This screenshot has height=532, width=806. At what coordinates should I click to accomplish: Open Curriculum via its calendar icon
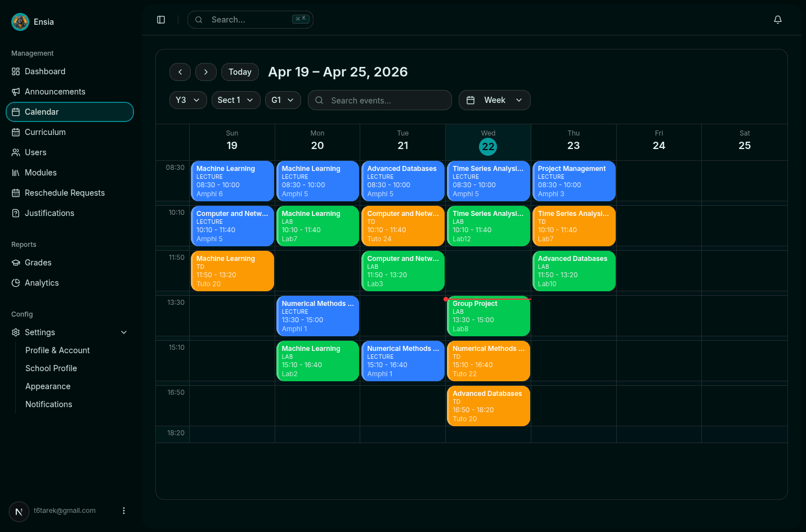pyautogui.click(x=15, y=132)
